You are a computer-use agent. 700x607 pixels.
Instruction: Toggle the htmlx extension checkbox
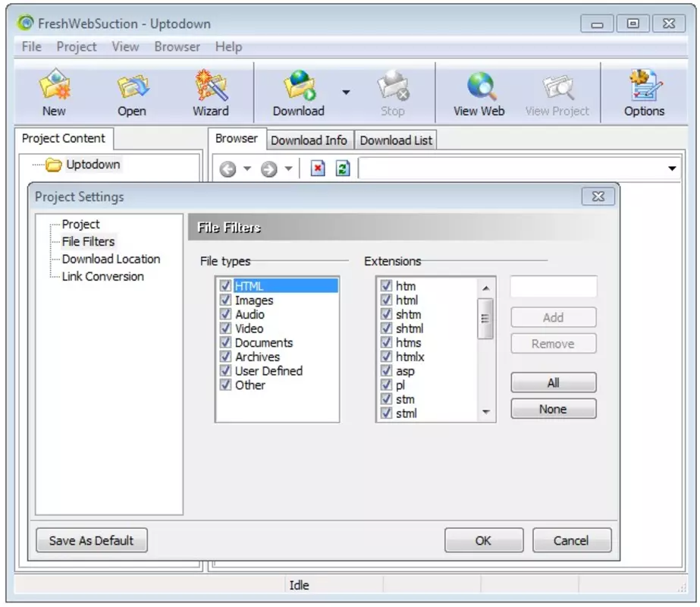point(386,357)
